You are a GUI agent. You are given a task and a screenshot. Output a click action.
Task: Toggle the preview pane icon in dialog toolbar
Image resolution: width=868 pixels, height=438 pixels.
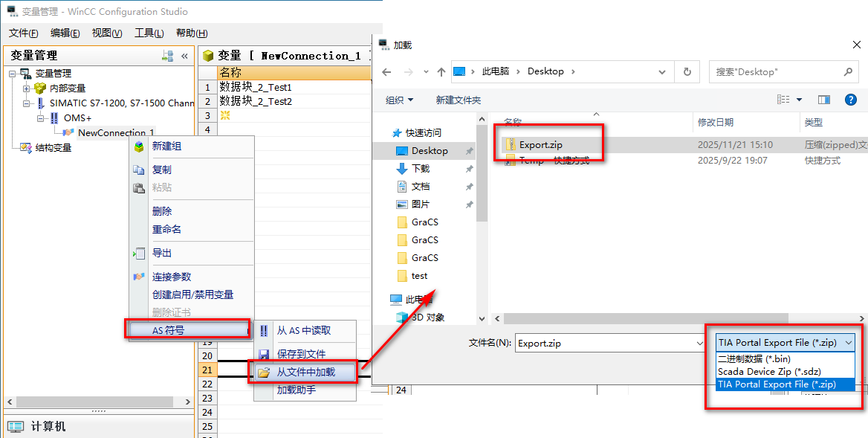click(824, 100)
